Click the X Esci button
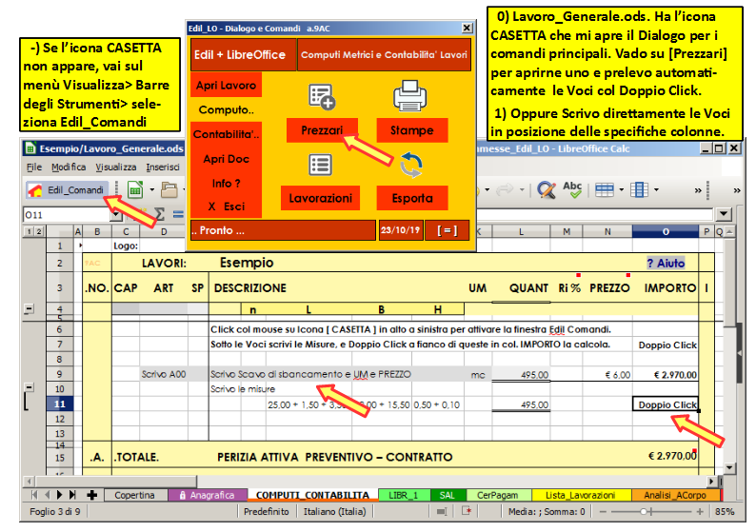The width and height of the screenshot is (756, 532). click(226, 207)
